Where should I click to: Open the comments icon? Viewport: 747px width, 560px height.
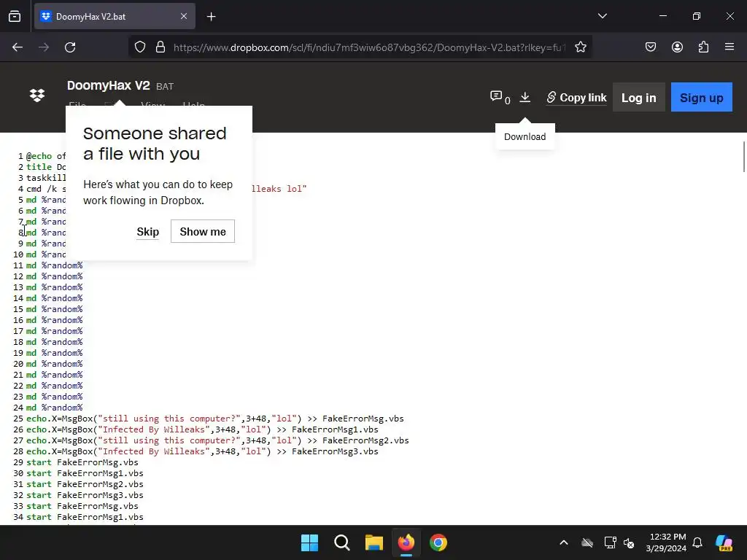(496, 97)
